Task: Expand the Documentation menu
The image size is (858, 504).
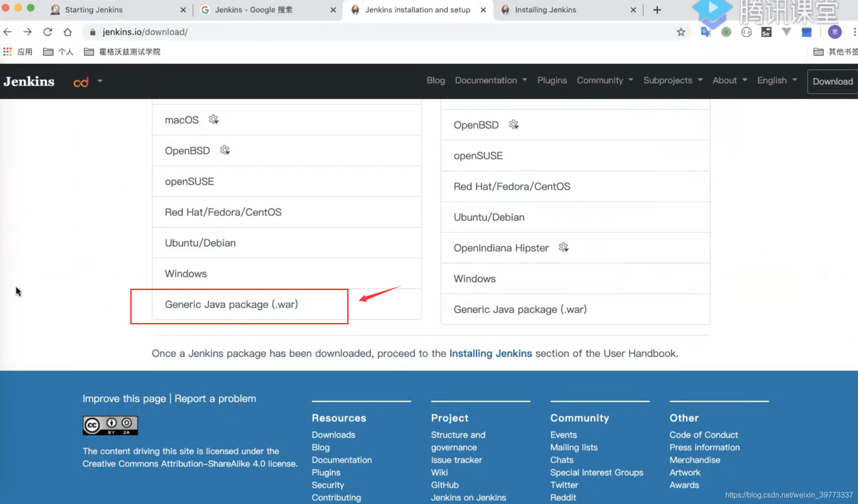Action: [491, 80]
